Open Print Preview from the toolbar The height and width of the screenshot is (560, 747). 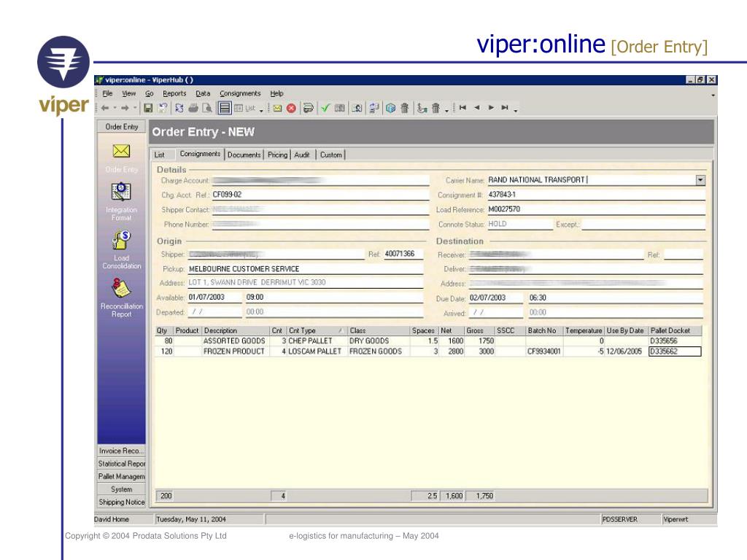[207, 108]
